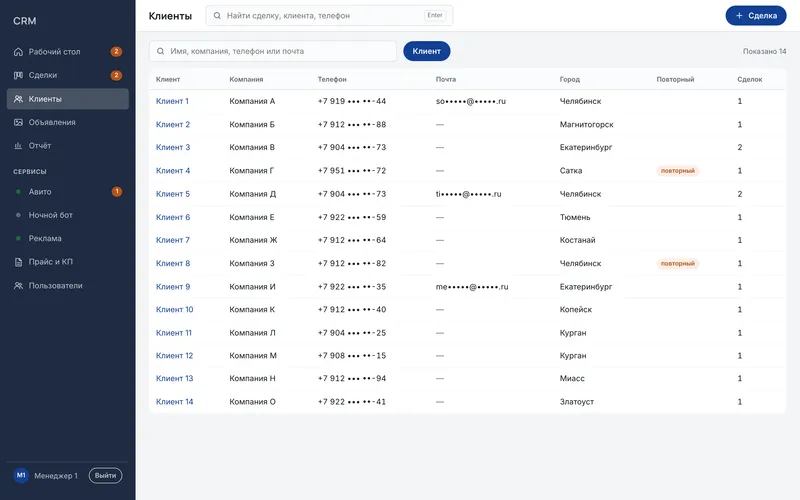Click the blue Клиент button
Viewport: 800px width, 500px height.
point(427,51)
